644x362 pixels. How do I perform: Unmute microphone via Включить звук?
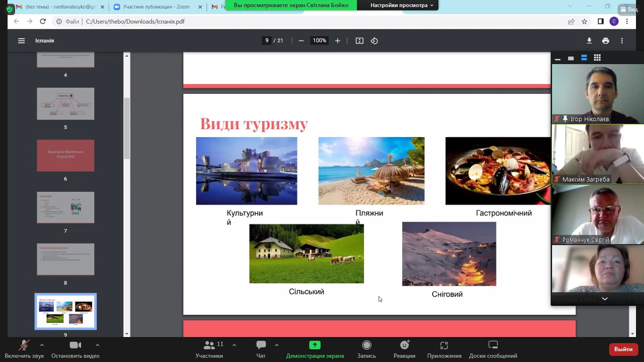click(x=24, y=349)
